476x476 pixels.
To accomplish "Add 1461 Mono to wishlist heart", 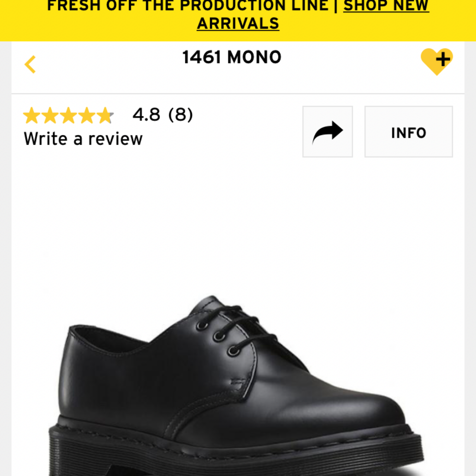I will pos(437,61).
